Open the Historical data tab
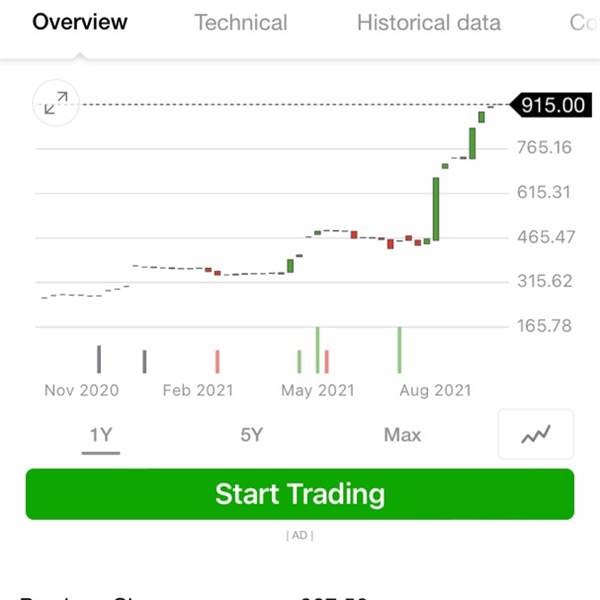The height and width of the screenshot is (600, 600). pyautogui.click(x=429, y=23)
